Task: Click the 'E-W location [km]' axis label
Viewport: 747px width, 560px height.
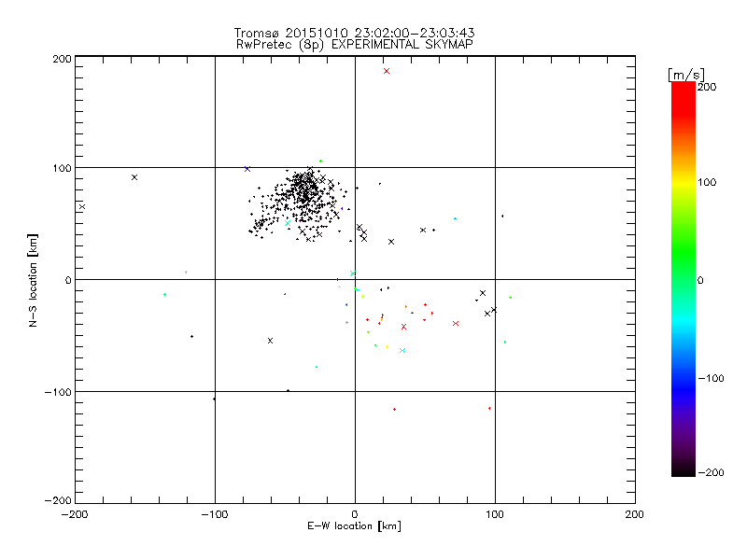Action: click(354, 526)
